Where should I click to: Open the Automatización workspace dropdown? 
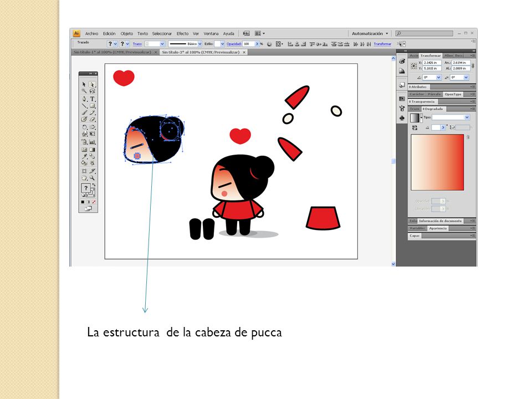pos(370,34)
